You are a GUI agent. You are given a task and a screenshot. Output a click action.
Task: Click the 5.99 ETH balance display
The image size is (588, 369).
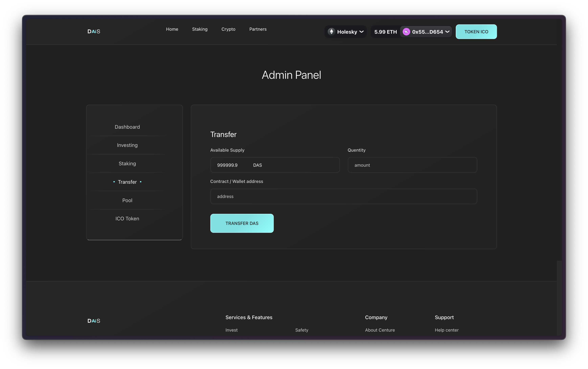(385, 32)
